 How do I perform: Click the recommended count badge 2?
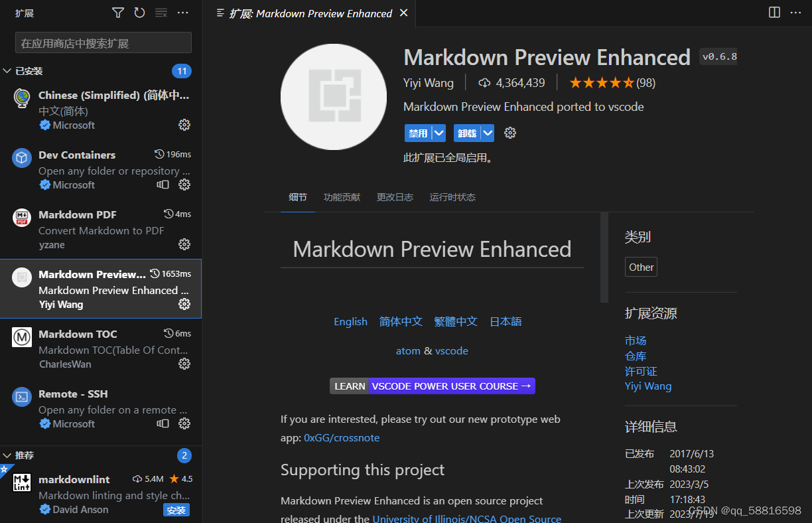pyautogui.click(x=184, y=455)
